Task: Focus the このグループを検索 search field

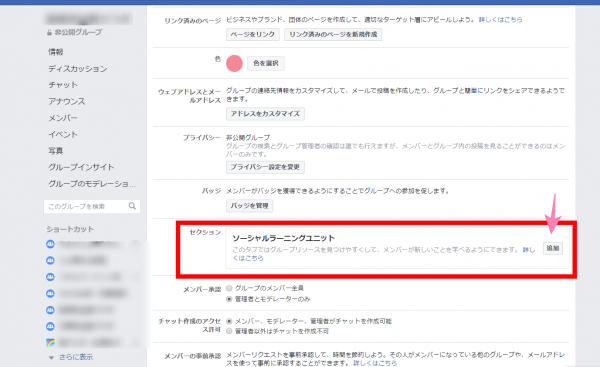Action: (92, 207)
